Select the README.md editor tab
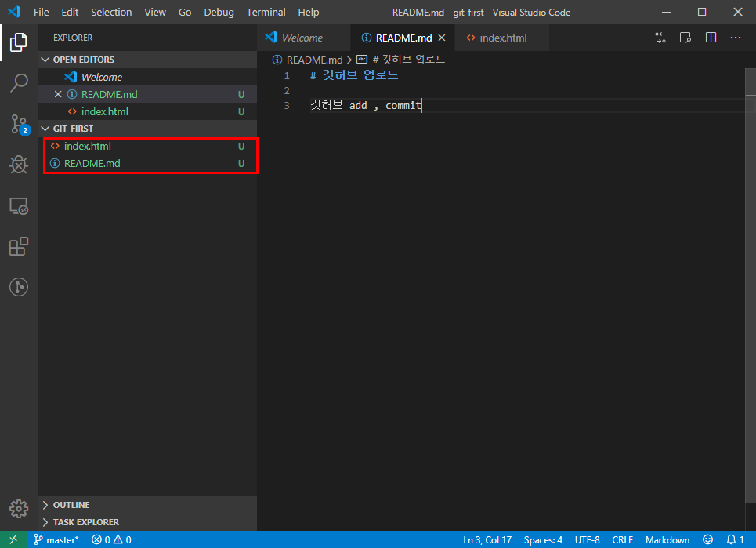 pyautogui.click(x=403, y=38)
